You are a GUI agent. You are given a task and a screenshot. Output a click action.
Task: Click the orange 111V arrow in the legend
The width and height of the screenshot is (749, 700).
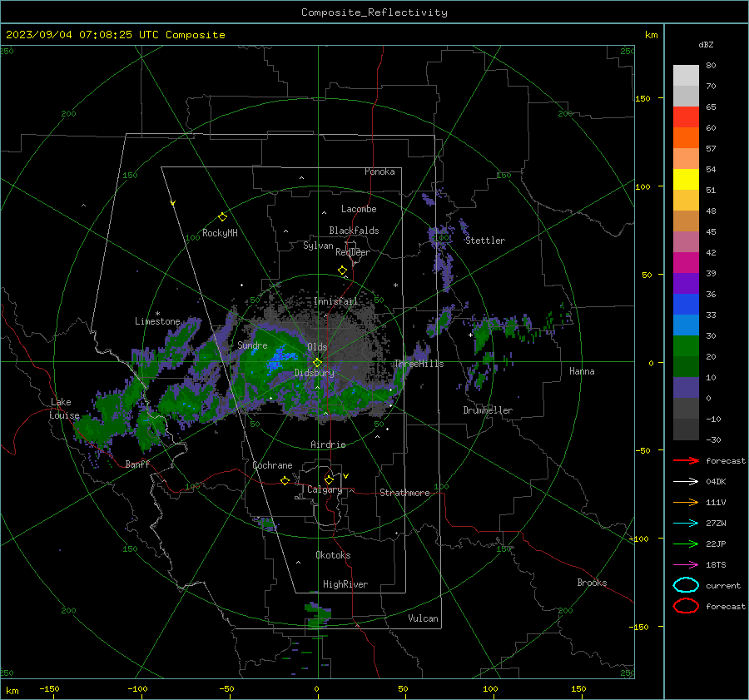686,502
